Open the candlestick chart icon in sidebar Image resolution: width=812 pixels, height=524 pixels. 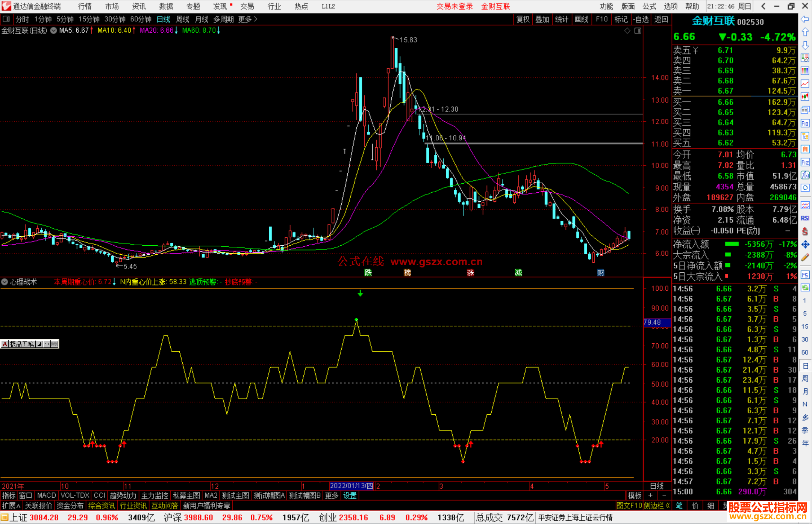805,97
